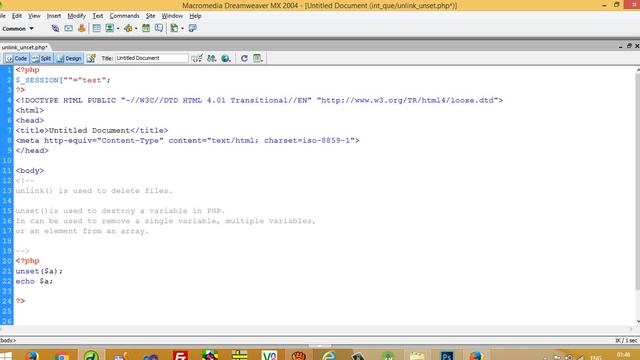Click the 'or an element from an array.' line

click(82, 231)
